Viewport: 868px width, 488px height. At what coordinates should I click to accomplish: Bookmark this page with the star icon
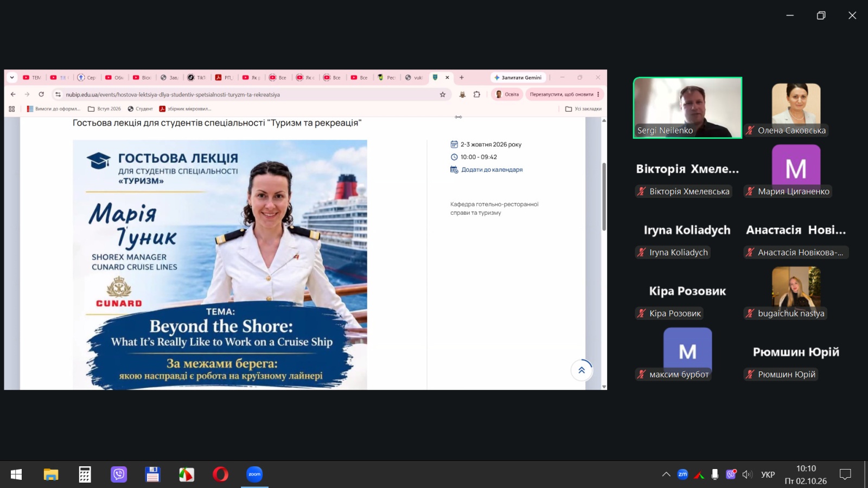point(443,94)
